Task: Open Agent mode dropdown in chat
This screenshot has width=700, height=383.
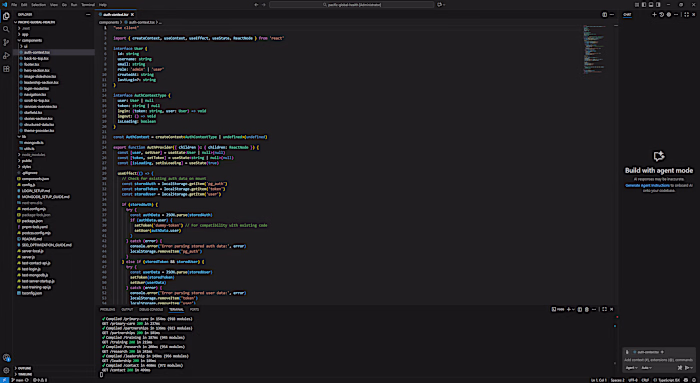Action: tap(632, 368)
